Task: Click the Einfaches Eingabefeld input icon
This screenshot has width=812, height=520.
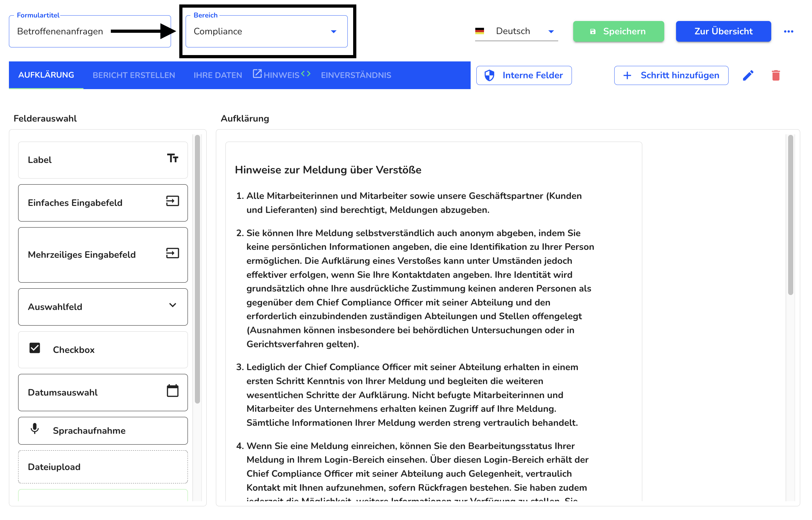Action: (x=173, y=201)
